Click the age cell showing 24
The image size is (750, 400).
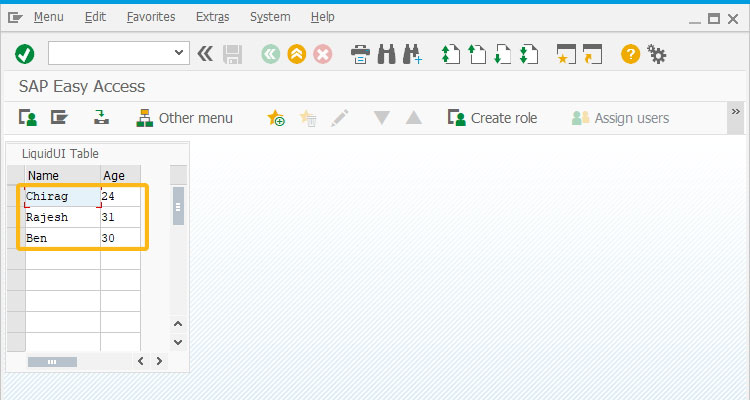[x=121, y=196]
